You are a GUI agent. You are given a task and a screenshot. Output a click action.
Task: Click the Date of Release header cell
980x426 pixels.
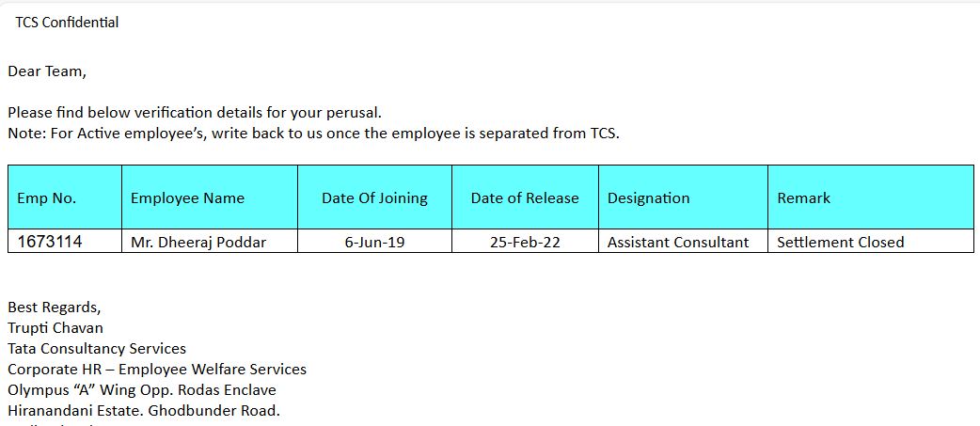pos(525,197)
